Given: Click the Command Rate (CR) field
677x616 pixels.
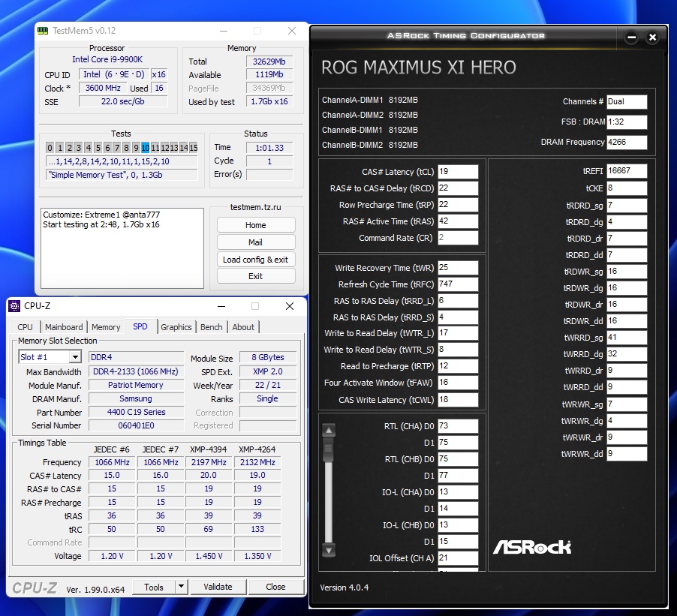Looking at the screenshot, I should 458,237.
